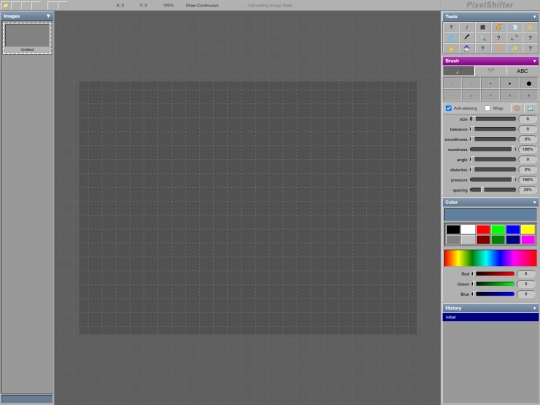Image resolution: width=540 pixels, height=405 pixels.
Task: Select the magnifier zoom tool
Action: tap(482, 38)
